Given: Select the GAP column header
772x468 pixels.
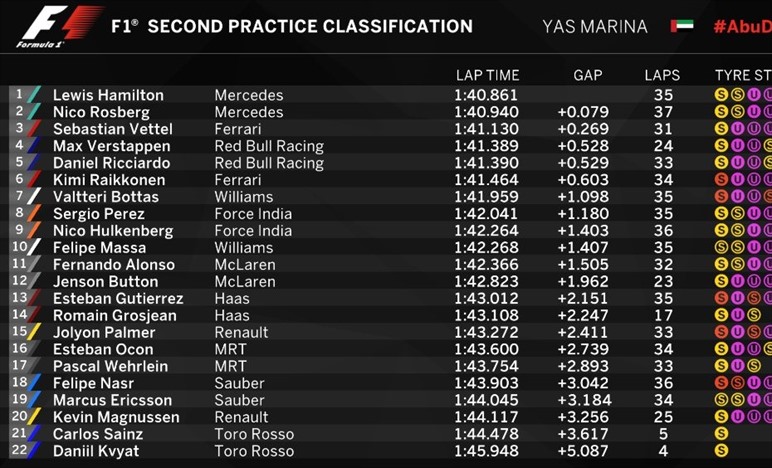Looking at the screenshot, I should pyautogui.click(x=587, y=75).
